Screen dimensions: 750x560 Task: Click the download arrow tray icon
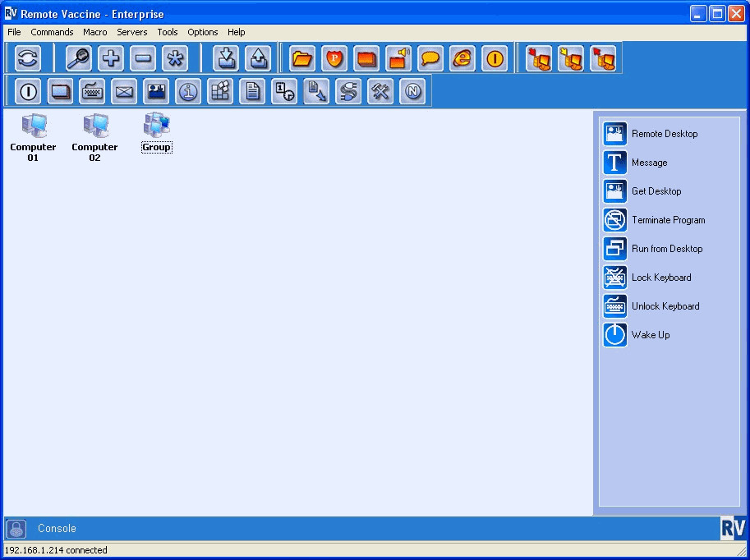point(226,58)
